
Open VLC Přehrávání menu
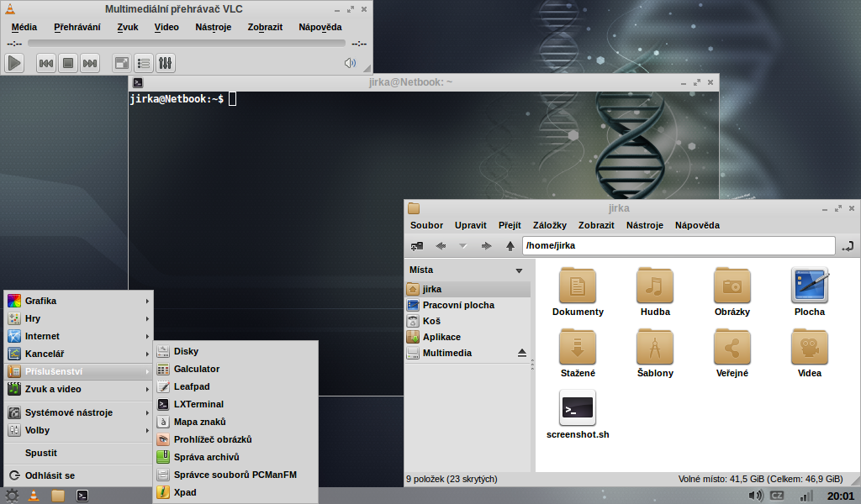[x=77, y=27]
